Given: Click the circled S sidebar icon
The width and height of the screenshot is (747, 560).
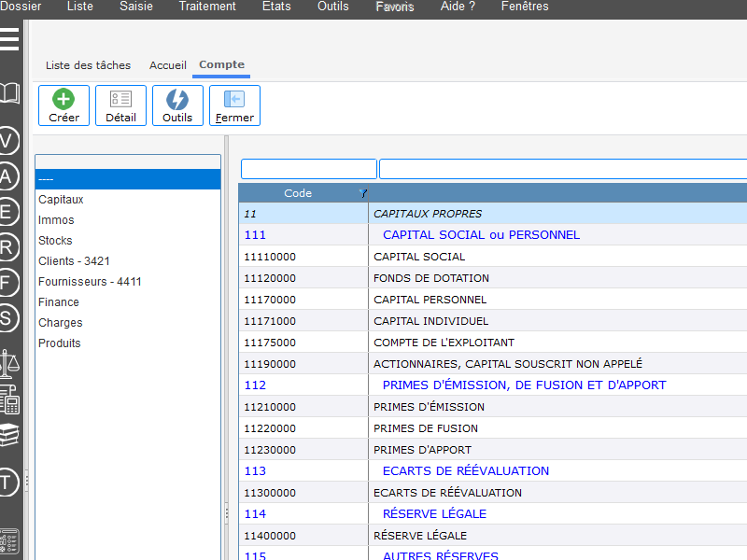Looking at the screenshot, I should 7,317.
